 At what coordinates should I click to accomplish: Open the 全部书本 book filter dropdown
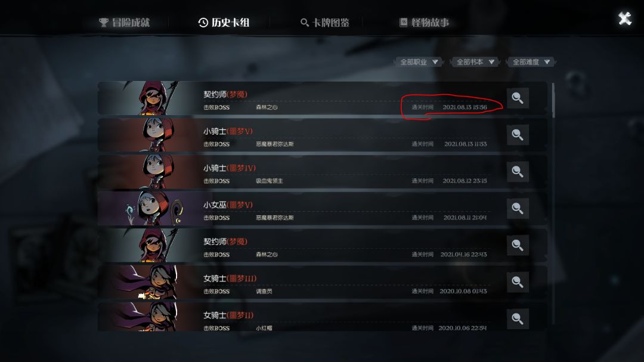[x=475, y=62]
